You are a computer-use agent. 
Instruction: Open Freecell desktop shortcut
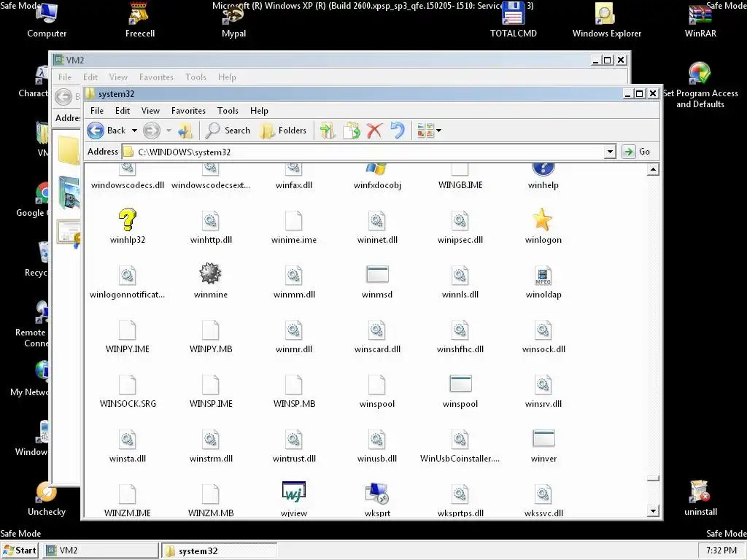coord(139,20)
